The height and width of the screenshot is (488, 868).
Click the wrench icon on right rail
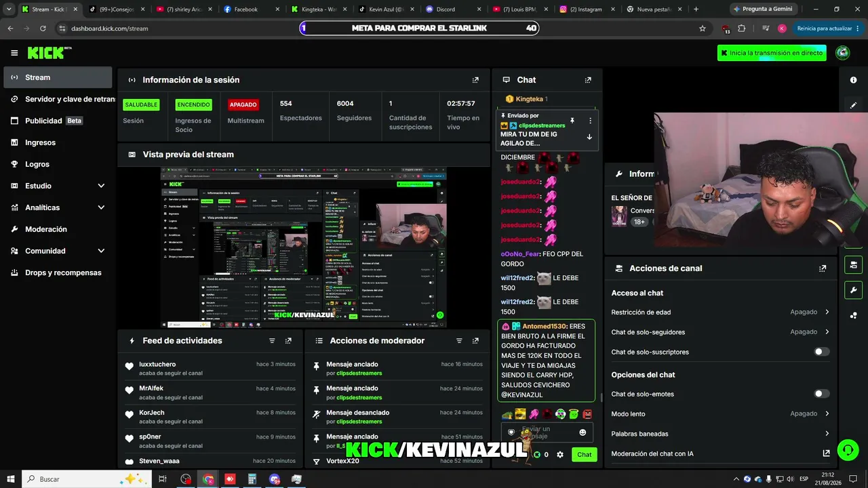point(853,290)
